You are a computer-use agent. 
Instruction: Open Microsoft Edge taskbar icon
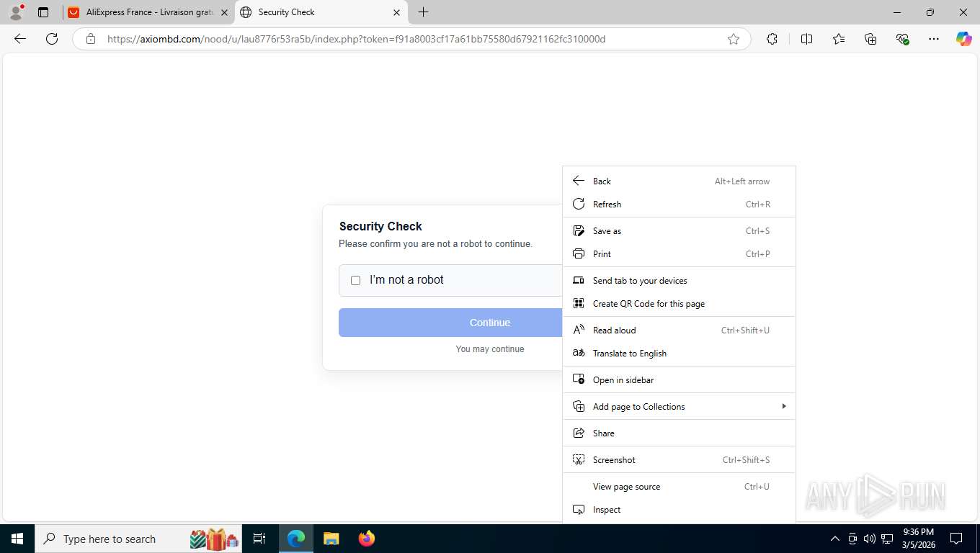click(x=296, y=539)
